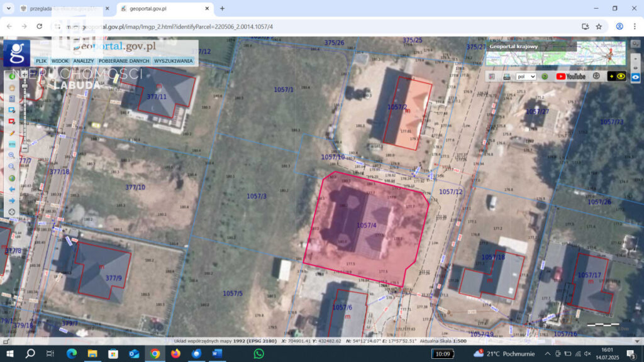Open the PLIK menu
The image size is (644, 362).
(x=42, y=61)
